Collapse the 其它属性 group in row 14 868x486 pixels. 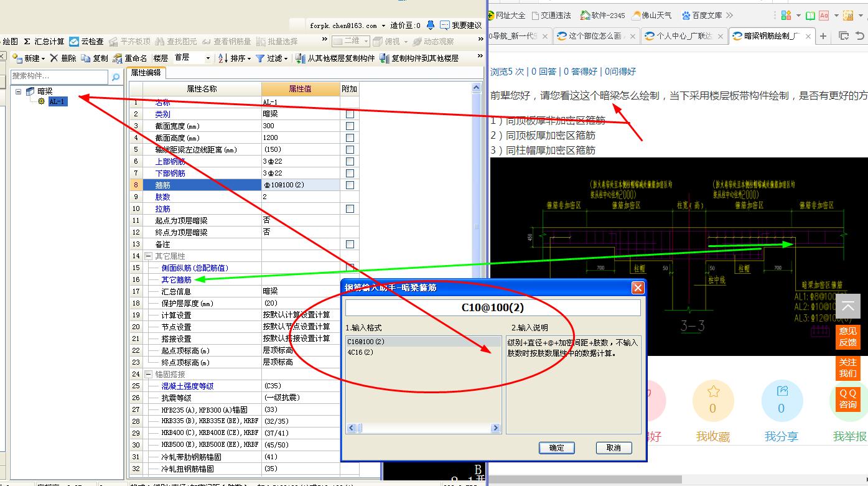(149, 256)
